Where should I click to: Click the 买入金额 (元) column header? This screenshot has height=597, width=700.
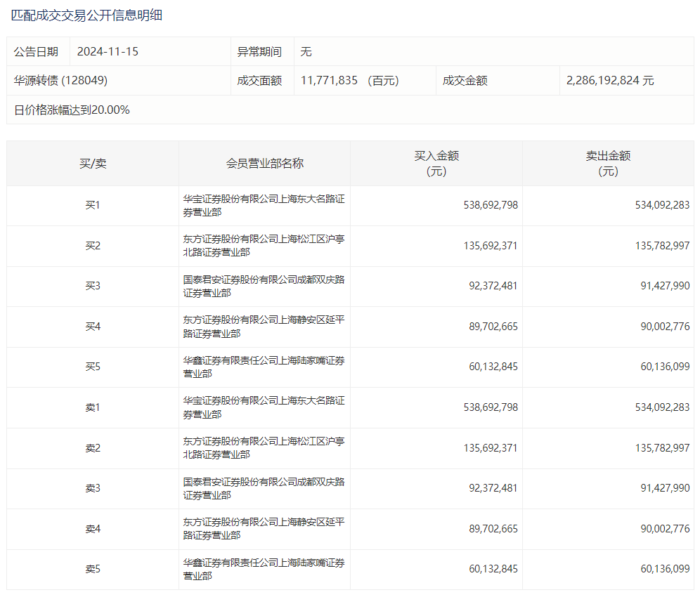(x=436, y=163)
